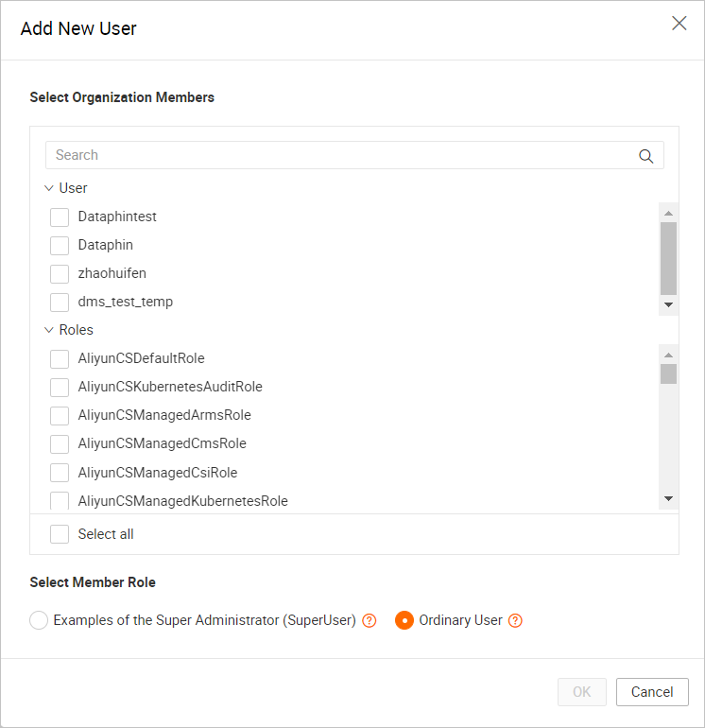Click User list scroll-up arrow

(668, 213)
